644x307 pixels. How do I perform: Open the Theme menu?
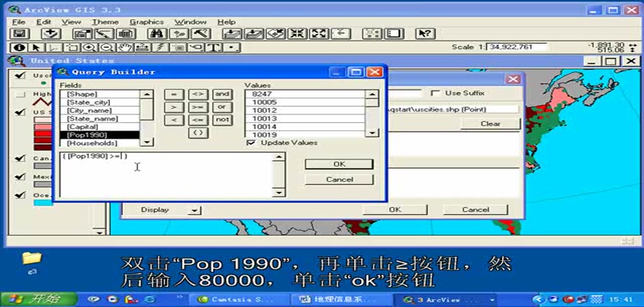(x=105, y=22)
